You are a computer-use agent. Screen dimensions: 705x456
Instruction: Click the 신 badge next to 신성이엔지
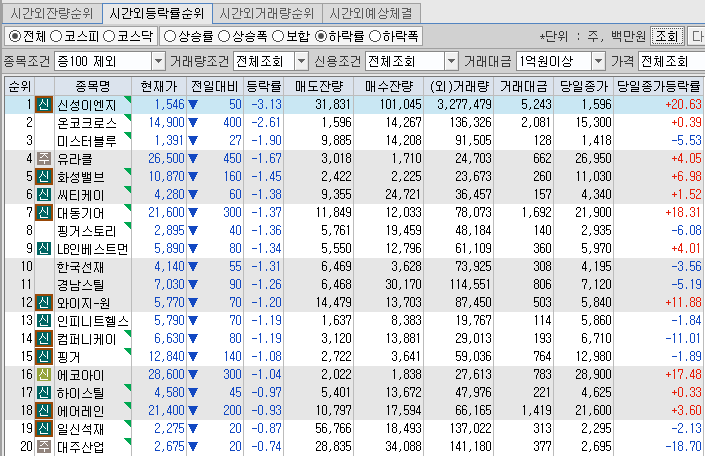44,104
